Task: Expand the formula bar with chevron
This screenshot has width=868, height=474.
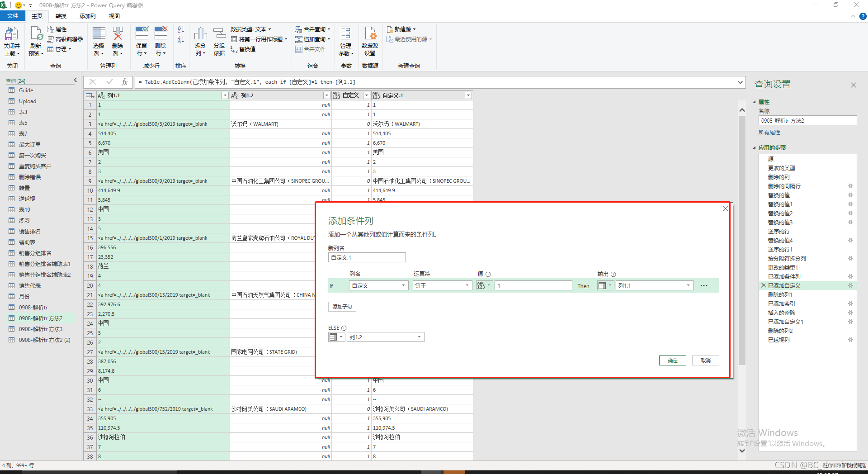Action: 740,82
